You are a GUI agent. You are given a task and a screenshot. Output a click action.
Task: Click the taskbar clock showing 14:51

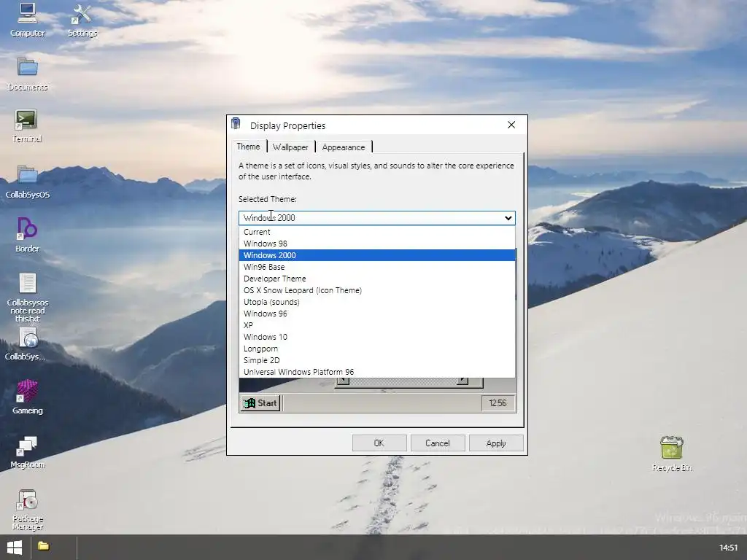pyautogui.click(x=728, y=548)
